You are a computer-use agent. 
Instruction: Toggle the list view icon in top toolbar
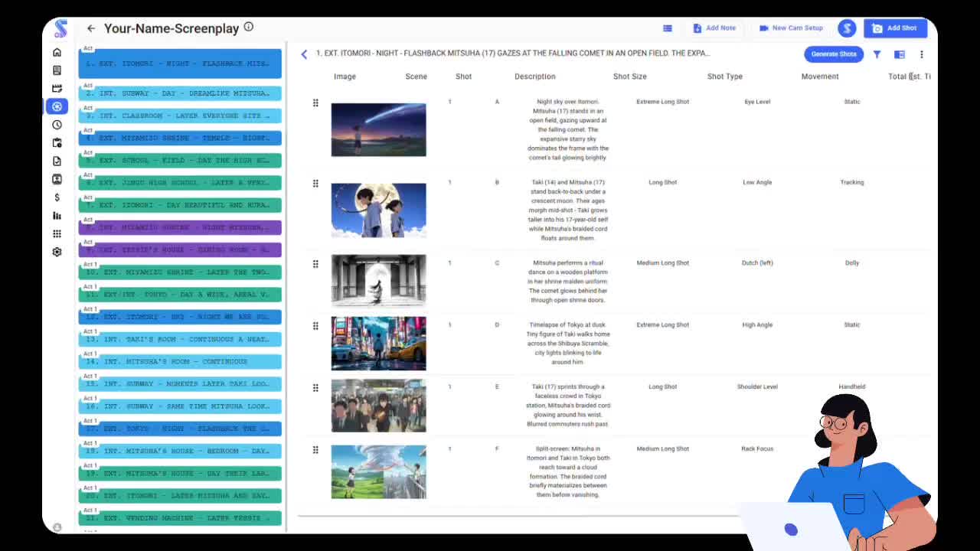667,28
